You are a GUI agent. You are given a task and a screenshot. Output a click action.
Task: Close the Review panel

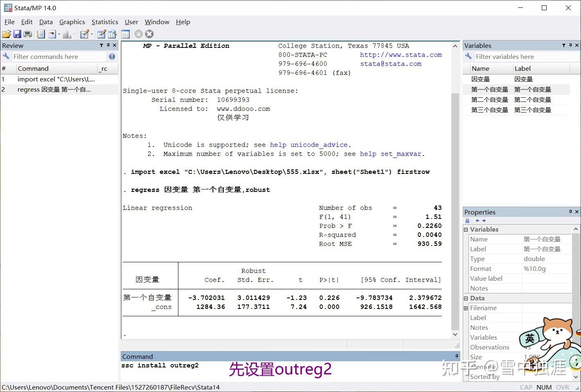(115, 45)
